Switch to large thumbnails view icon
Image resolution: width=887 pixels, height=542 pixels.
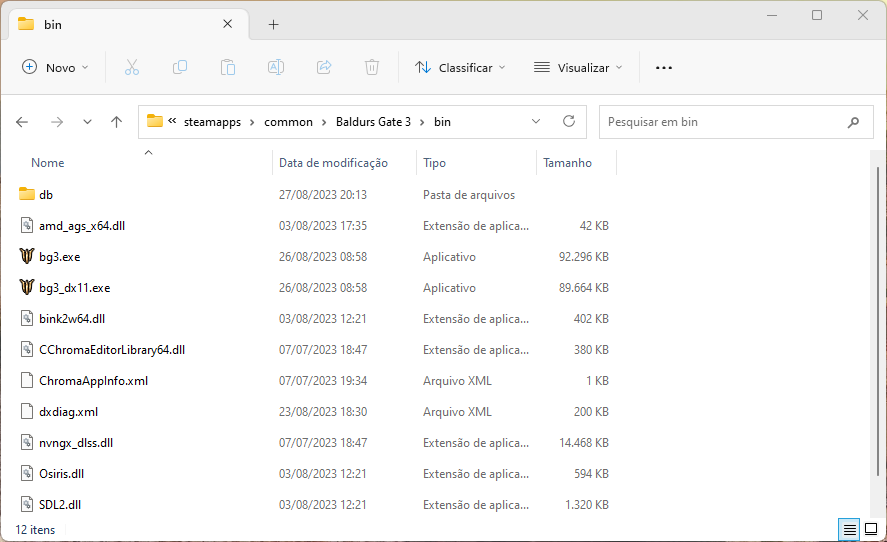871,530
